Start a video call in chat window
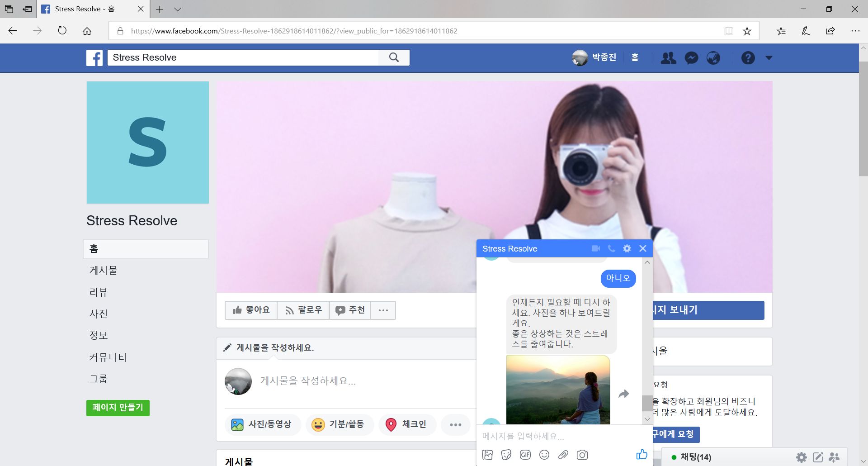 (596, 248)
